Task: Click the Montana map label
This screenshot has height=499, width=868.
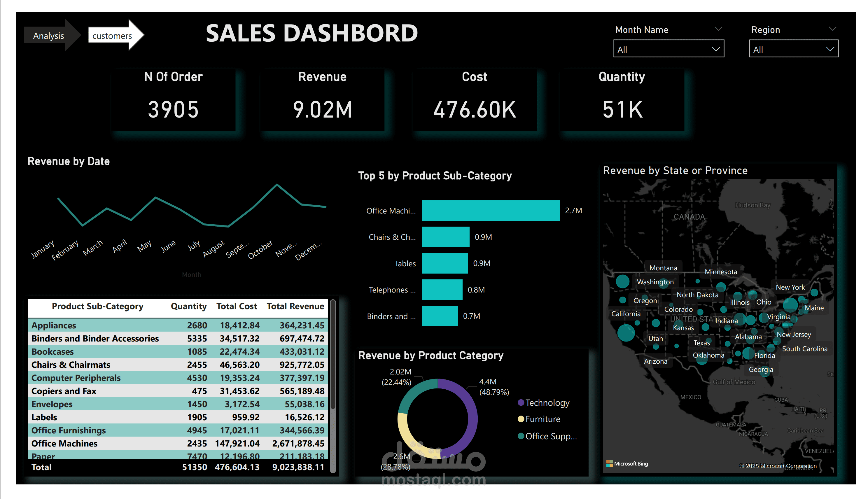Action: [x=663, y=268]
